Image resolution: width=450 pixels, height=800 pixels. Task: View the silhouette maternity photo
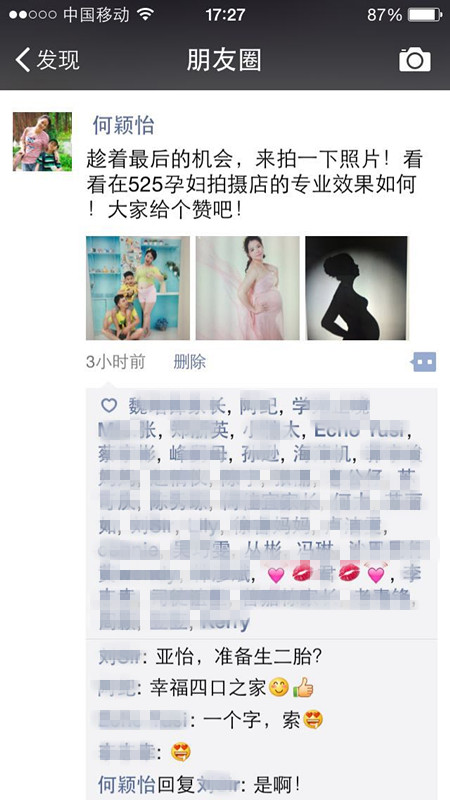point(357,288)
